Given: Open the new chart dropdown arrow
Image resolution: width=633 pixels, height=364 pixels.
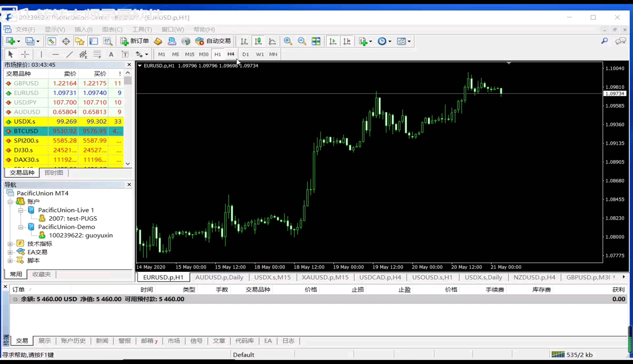Looking at the screenshot, I should tap(19, 41).
